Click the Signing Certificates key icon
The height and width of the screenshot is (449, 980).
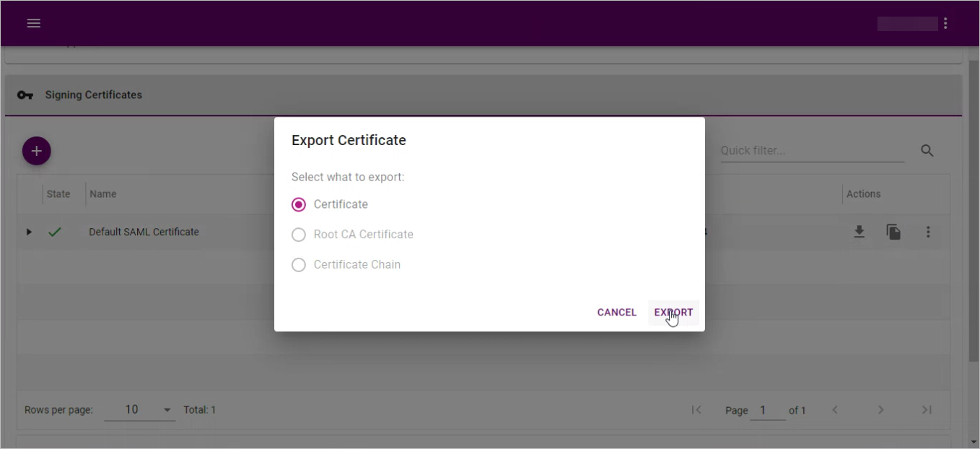(25, 95)
